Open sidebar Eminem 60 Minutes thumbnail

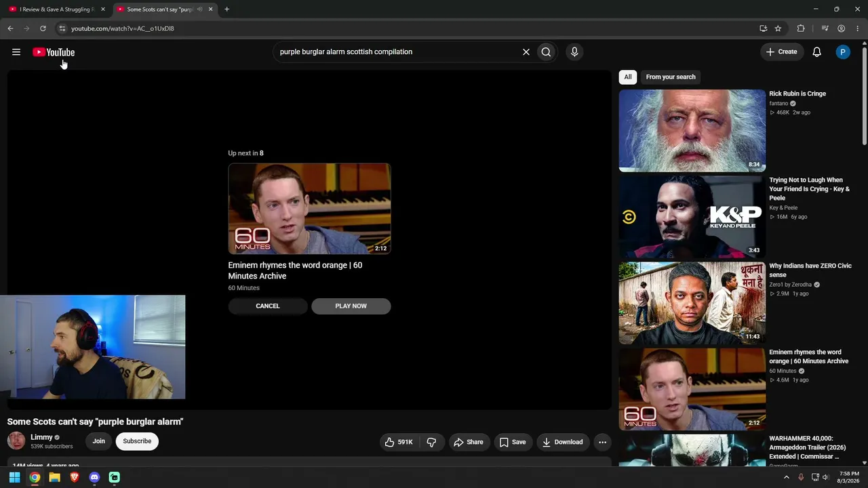tap(692, 389)
